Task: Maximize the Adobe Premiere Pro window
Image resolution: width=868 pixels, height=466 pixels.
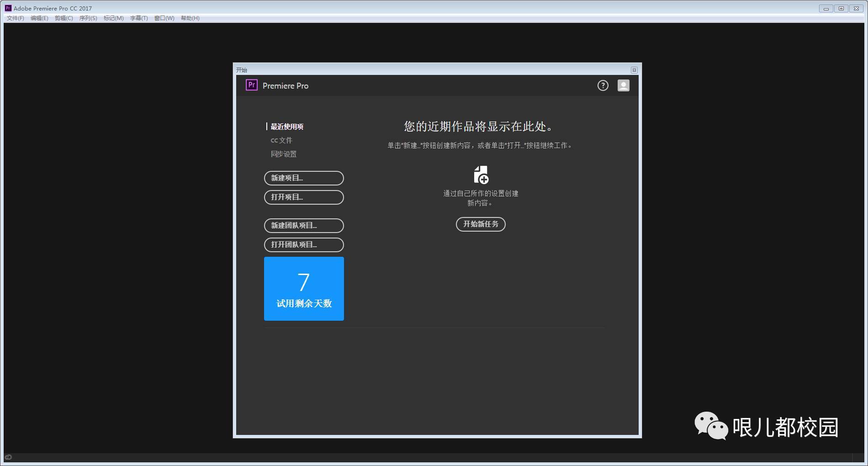Action: click(841, 9)
